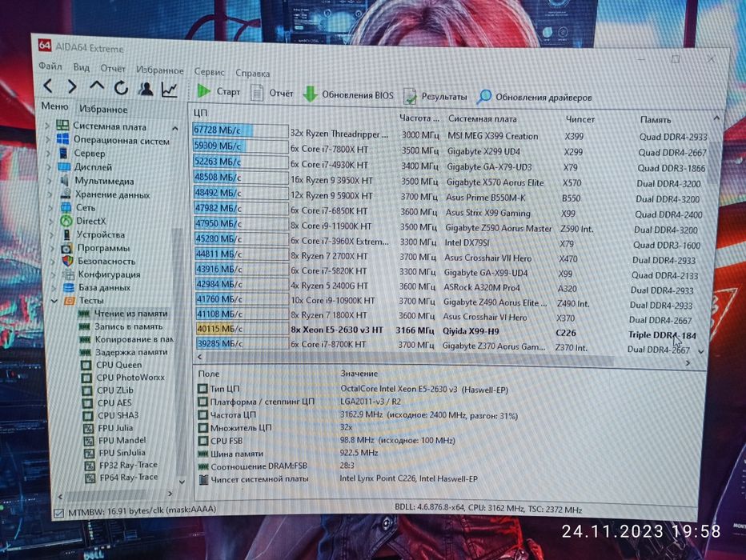Screen dimensions: 746x560
Task: Expand the Хранение данных tree node
Action: (50, 194)
